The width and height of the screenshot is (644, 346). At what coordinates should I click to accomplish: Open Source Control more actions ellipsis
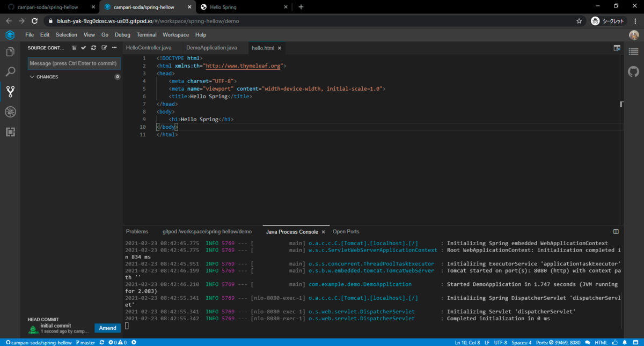114,48
